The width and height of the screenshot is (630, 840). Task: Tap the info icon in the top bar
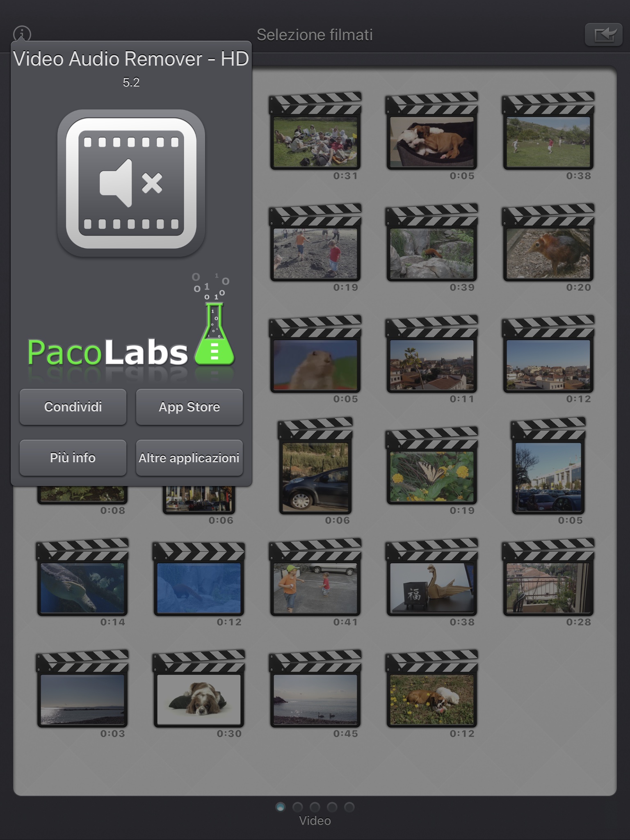click(22, 34)
